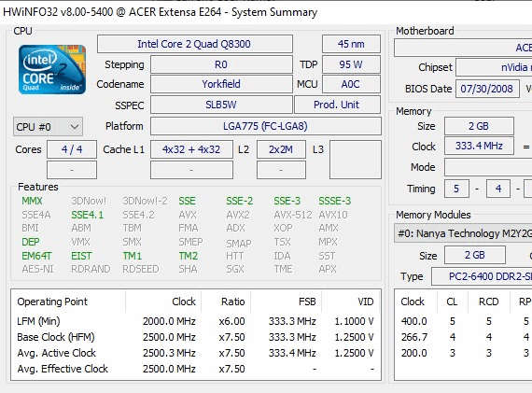
Task: Click the 400.0 memory clock row
Action: (464, 321)
